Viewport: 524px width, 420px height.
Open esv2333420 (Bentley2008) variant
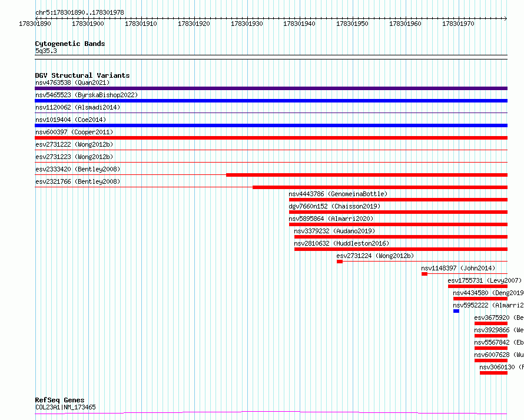click(78, 169)
